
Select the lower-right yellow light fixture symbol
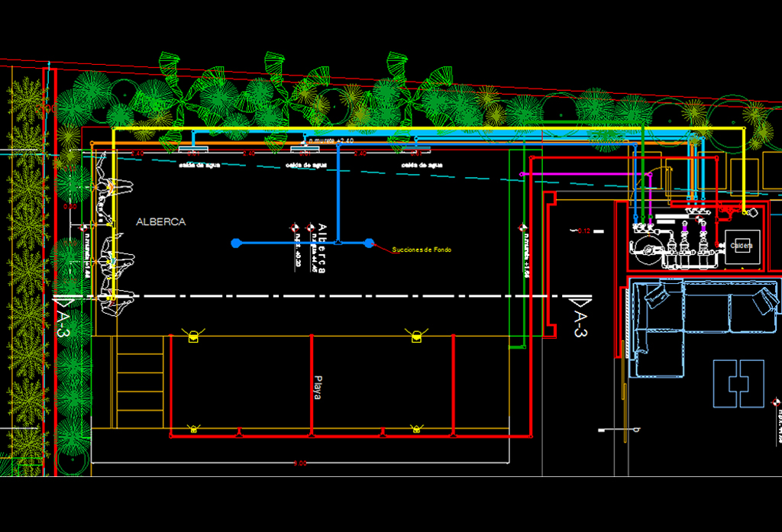(x=416, y=429)
